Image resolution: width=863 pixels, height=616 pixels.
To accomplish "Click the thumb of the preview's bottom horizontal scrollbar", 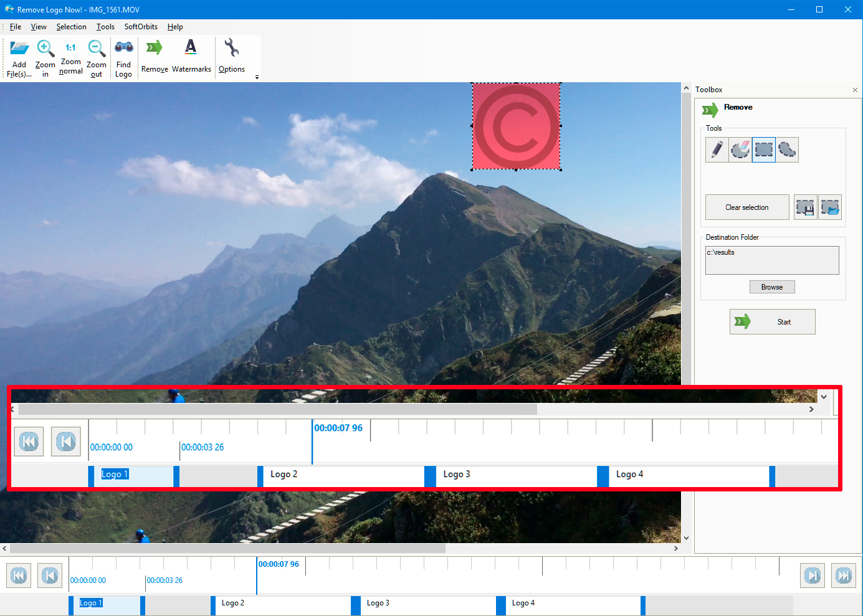I will click(227, 549).
